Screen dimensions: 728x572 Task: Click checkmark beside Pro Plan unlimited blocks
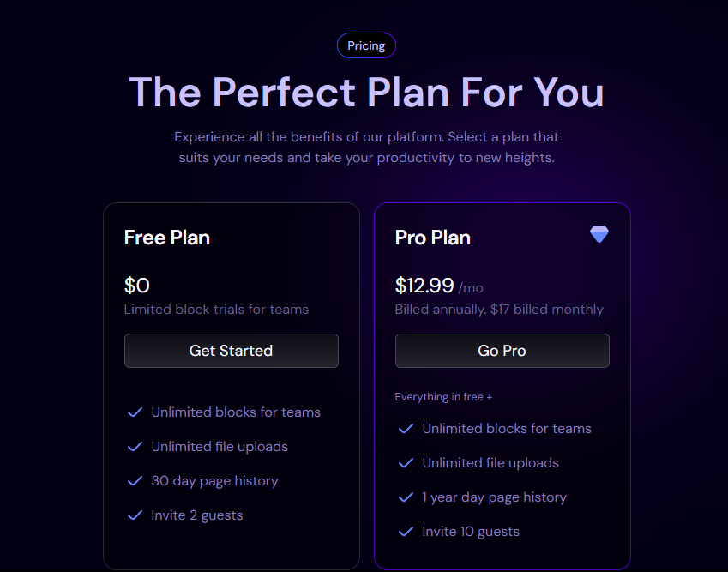tap(406, 429)
